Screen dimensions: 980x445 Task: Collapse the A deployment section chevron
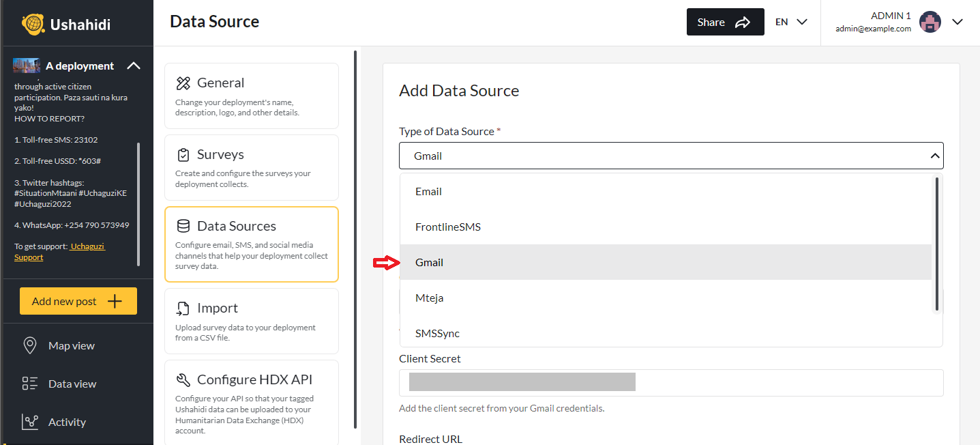click(134, 66)
